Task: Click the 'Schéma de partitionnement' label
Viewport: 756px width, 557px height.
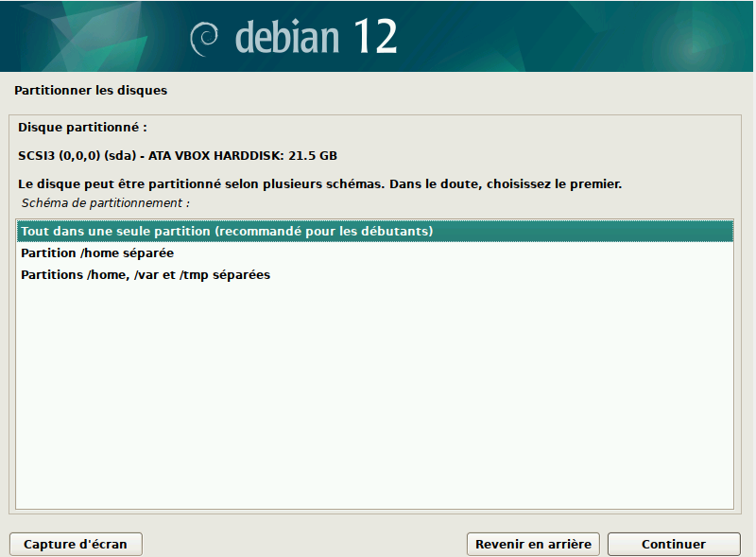Action: pos(104,202)
